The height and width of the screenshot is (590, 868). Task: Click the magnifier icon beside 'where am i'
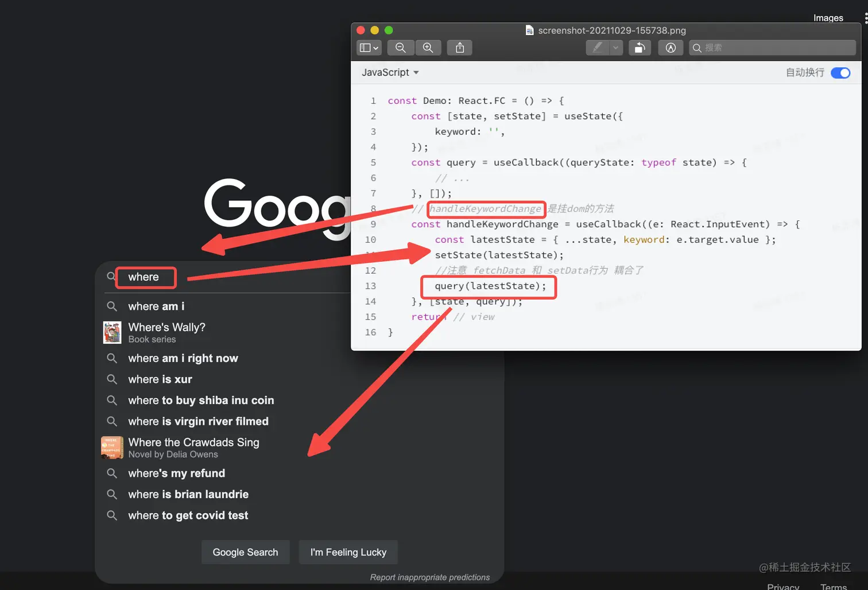pyautogui.click(x=112, y=306)
